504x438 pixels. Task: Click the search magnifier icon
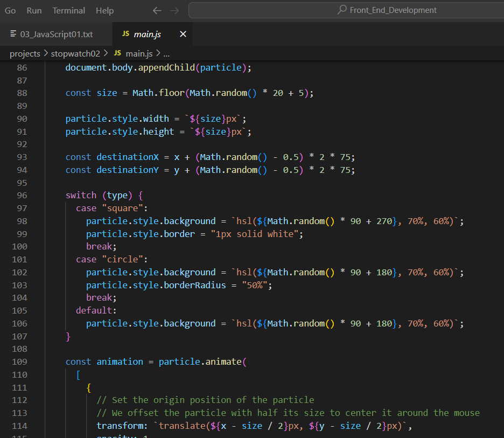pos(342,10)
